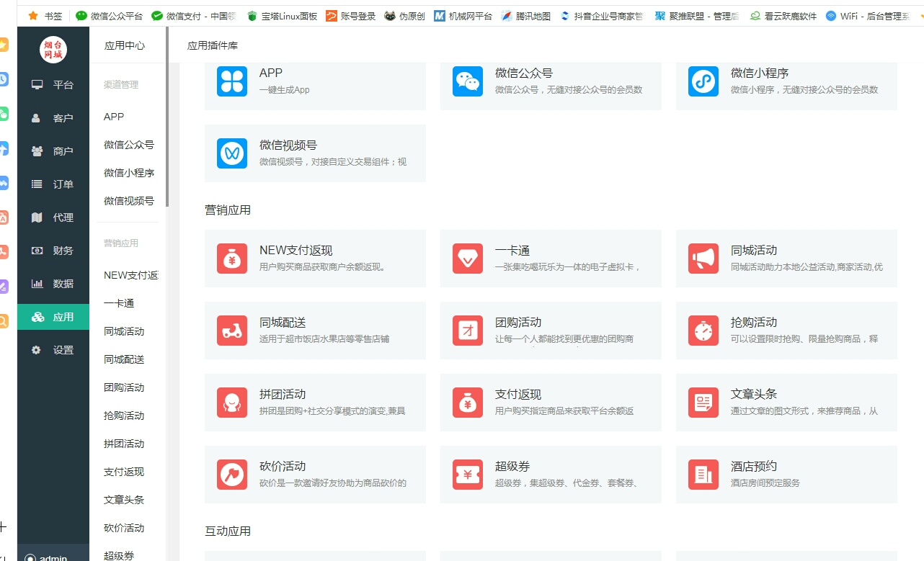Screen dimensions: 924x561
Task: Open the 订单 menu item
Action: coord(53,184)
